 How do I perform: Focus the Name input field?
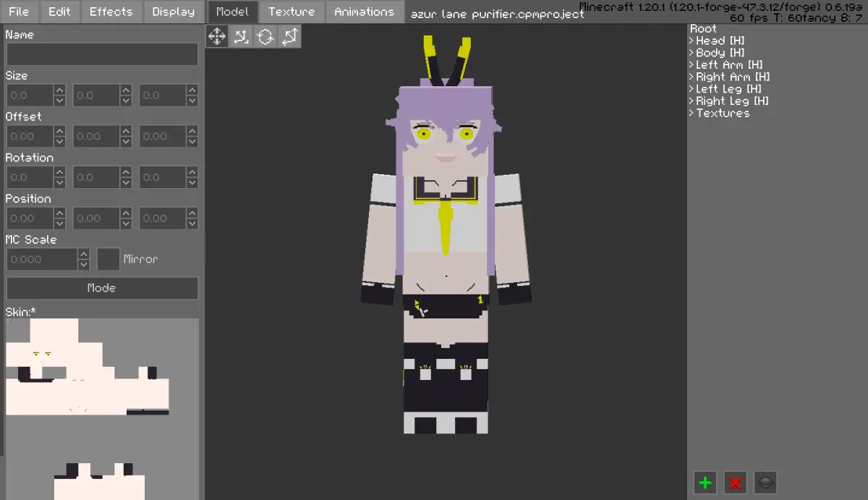pos(102,54)
